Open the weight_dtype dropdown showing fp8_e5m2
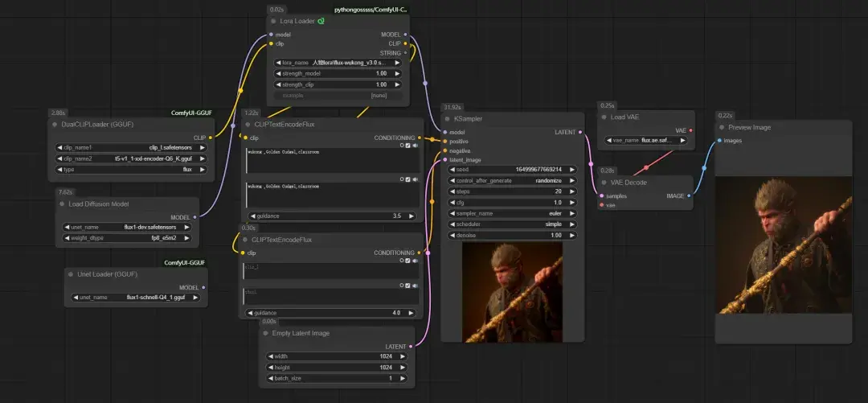868x403 pixels. click(x=127, y=238)
